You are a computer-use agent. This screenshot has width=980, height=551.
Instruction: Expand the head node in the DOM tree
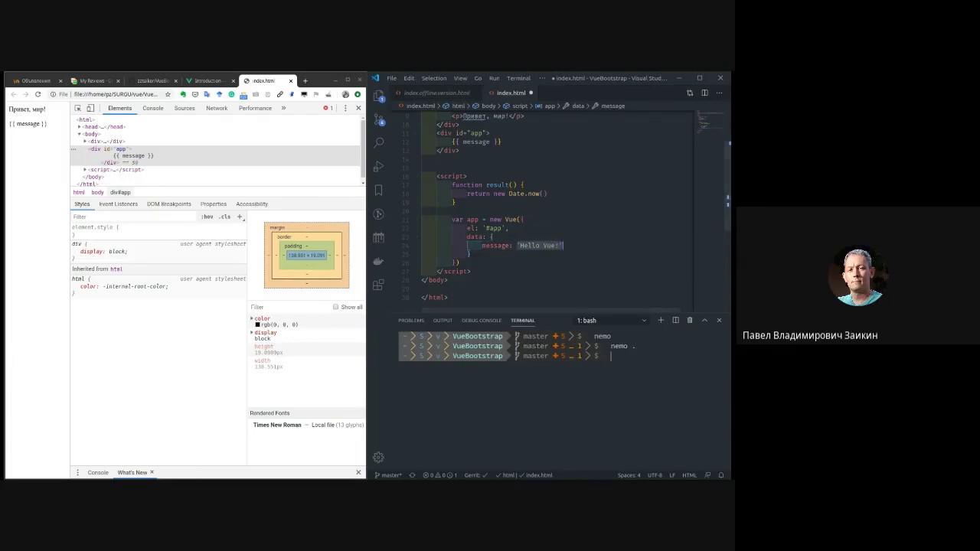(80, 126)
